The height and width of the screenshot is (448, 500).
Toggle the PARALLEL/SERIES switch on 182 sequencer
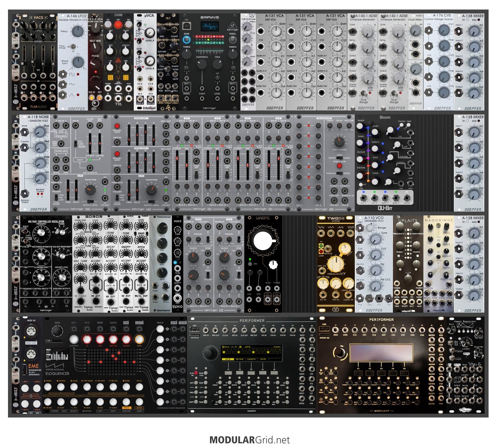339,173
